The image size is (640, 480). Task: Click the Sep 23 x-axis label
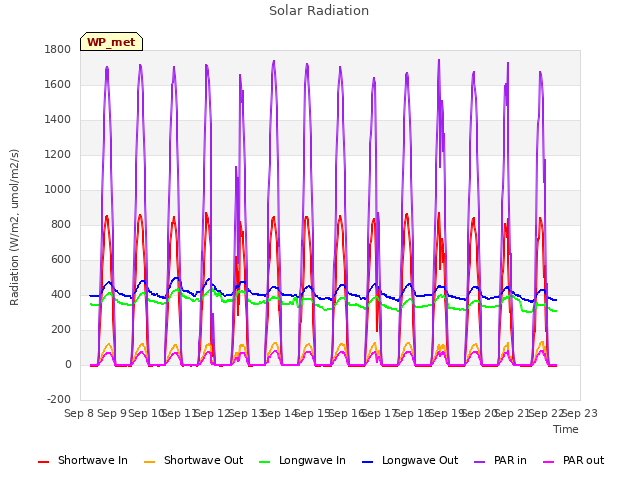pyautogui.click(x=580, y=413)
